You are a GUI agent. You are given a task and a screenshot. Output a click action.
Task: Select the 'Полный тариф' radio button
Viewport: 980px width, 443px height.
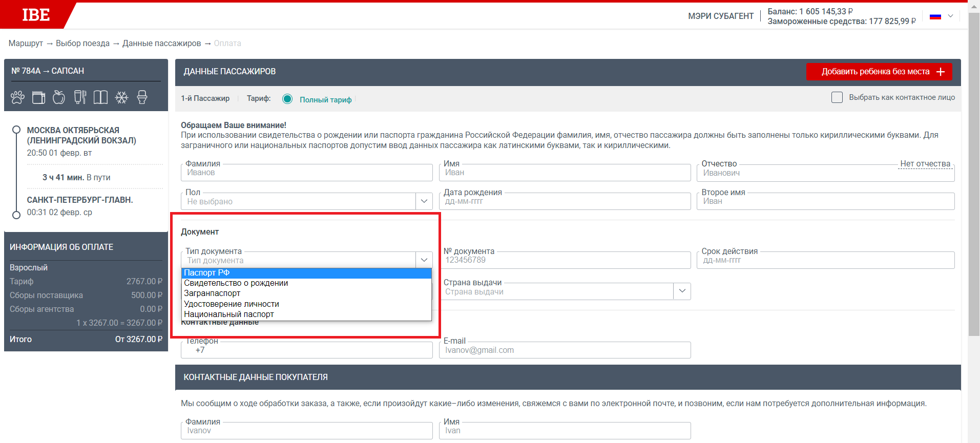click(287, 99)
